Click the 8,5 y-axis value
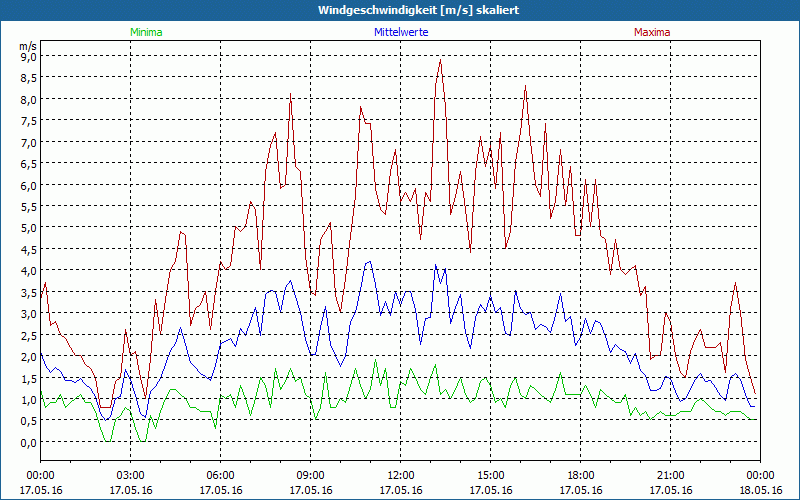Screen dimensions: 800x500 [29, 78]
